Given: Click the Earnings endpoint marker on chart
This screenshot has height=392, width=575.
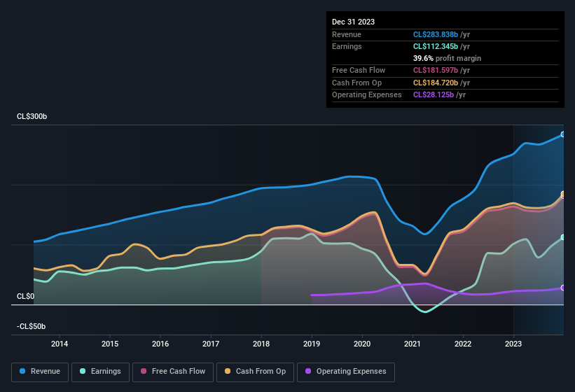Looking at the screenshot, I should point(563,237).
